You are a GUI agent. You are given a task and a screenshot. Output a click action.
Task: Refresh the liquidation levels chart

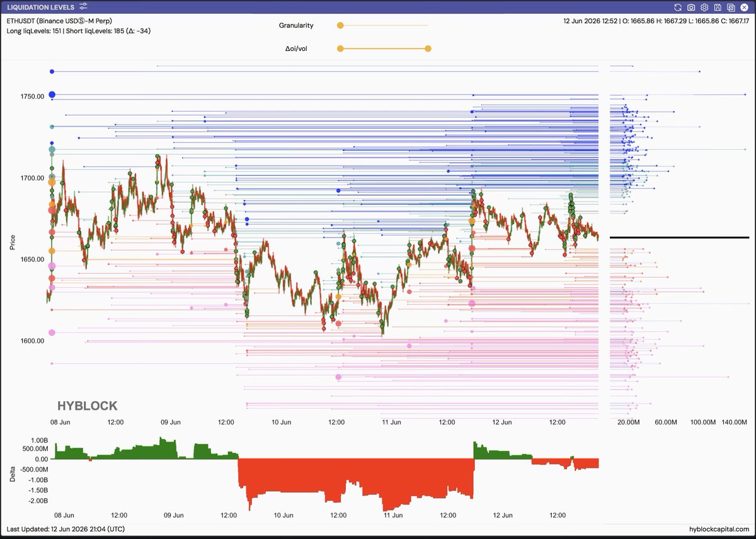678,8
